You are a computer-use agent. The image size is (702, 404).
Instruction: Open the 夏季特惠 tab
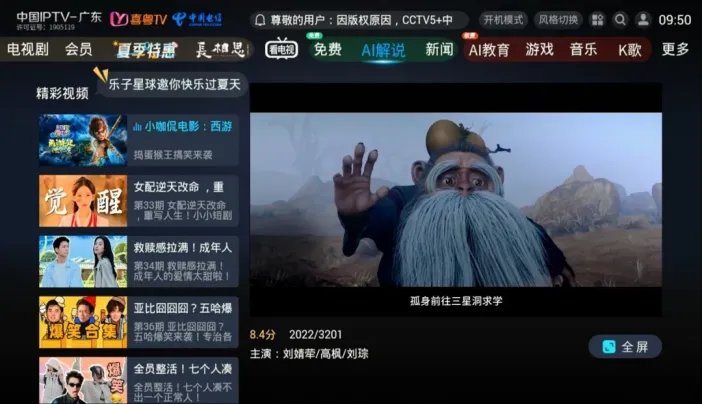click(145, 50)
